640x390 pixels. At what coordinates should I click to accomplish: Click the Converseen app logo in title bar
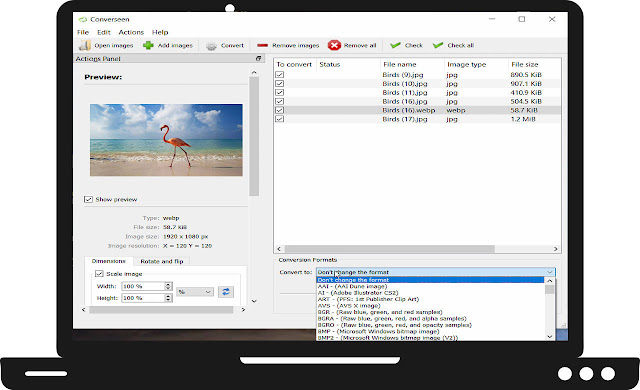(83, 19)
